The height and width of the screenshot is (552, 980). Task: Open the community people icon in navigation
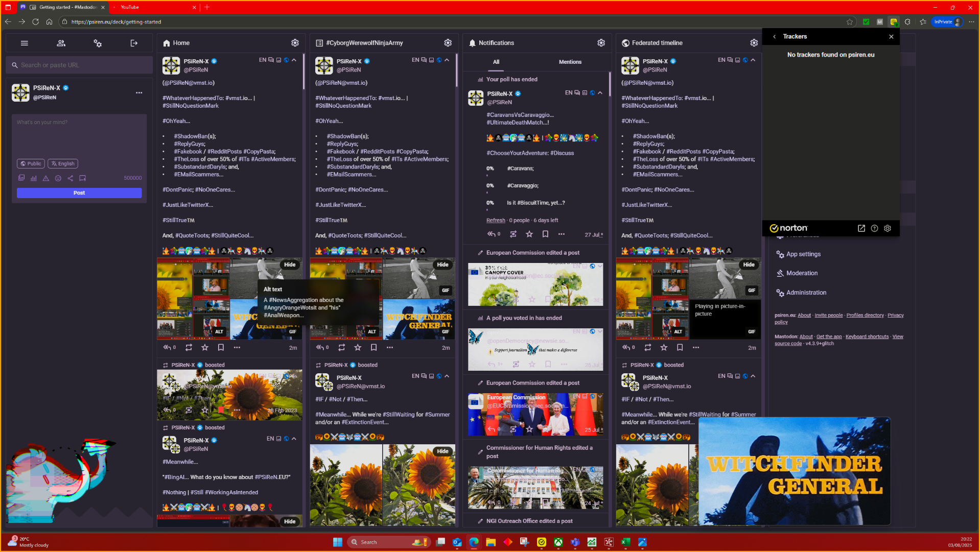point(61,43)
